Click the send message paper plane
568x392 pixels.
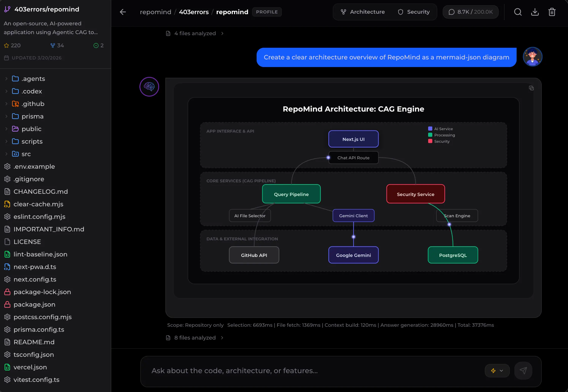[x=523, y=371]
